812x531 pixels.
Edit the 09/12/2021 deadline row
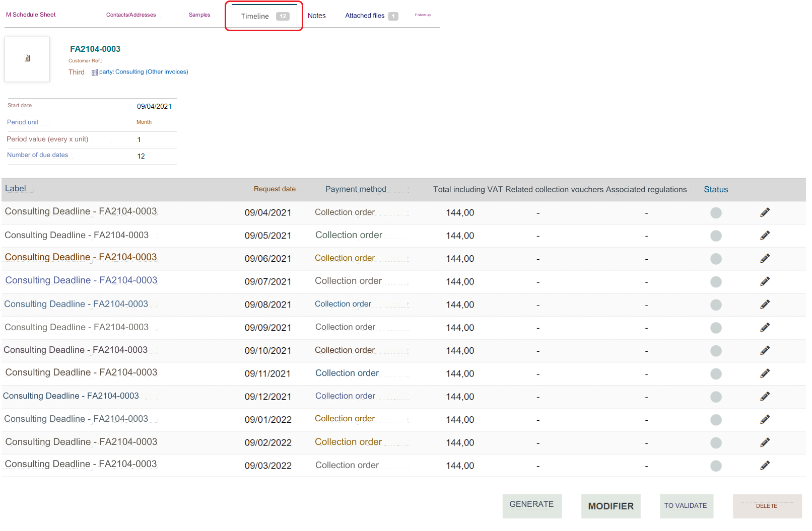[x=765, y=397]
